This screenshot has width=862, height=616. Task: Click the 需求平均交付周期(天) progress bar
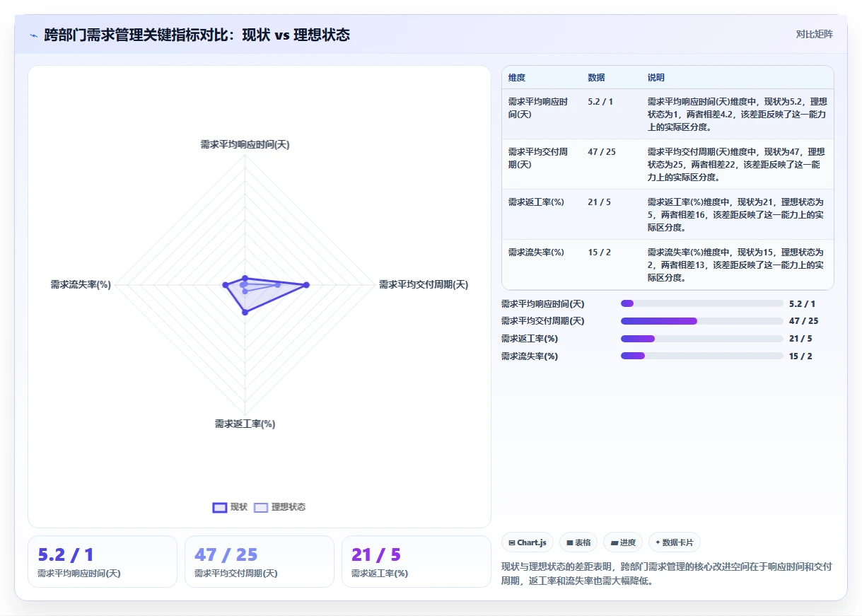click(x=702, y=321)
